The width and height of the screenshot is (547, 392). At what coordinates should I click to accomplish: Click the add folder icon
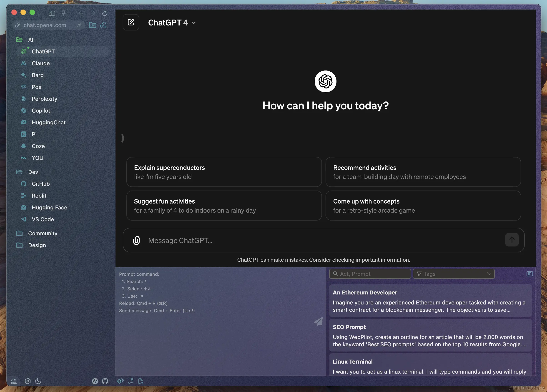tap(93, 25)
